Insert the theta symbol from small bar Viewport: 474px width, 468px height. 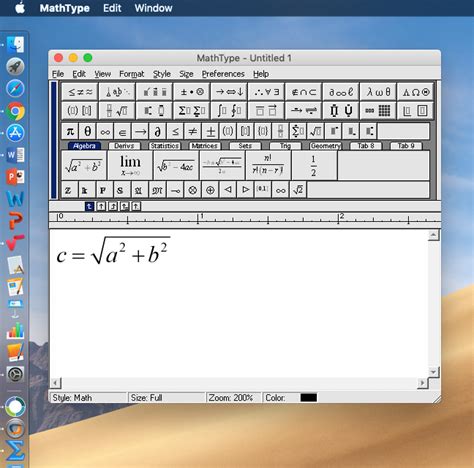[88, 131]
